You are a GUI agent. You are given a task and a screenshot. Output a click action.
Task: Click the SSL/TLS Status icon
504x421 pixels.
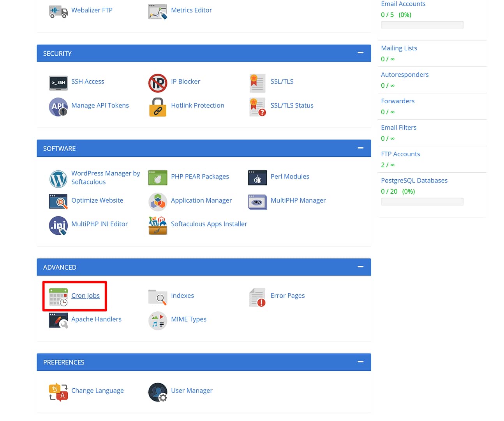(x=257, y=107)
